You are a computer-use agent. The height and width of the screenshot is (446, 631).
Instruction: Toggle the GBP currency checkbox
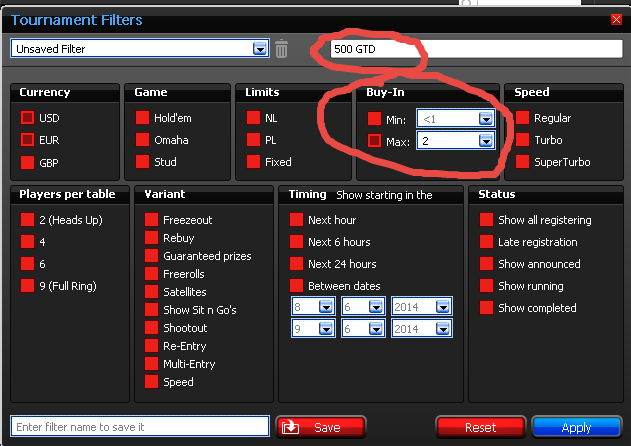(27, 163)
